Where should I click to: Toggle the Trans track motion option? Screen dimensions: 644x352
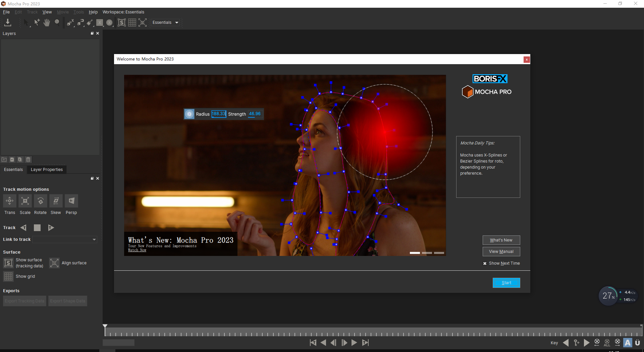[x=9, y=201]
